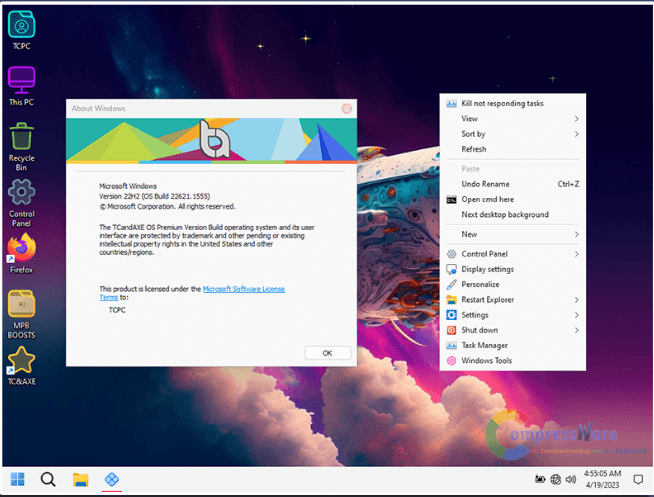Close the About Windows dialog
Image resolution: width=654 pixels, height=497 pixels.
pos(347,108)
